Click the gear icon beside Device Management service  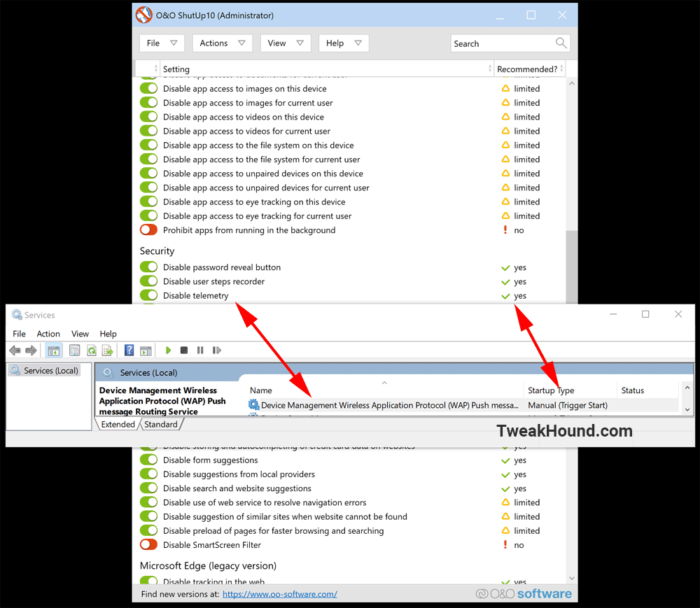[x=253, y=404]
